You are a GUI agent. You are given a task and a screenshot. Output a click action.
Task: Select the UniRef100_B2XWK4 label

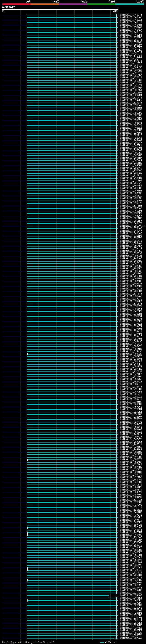[x=131, y=95]
